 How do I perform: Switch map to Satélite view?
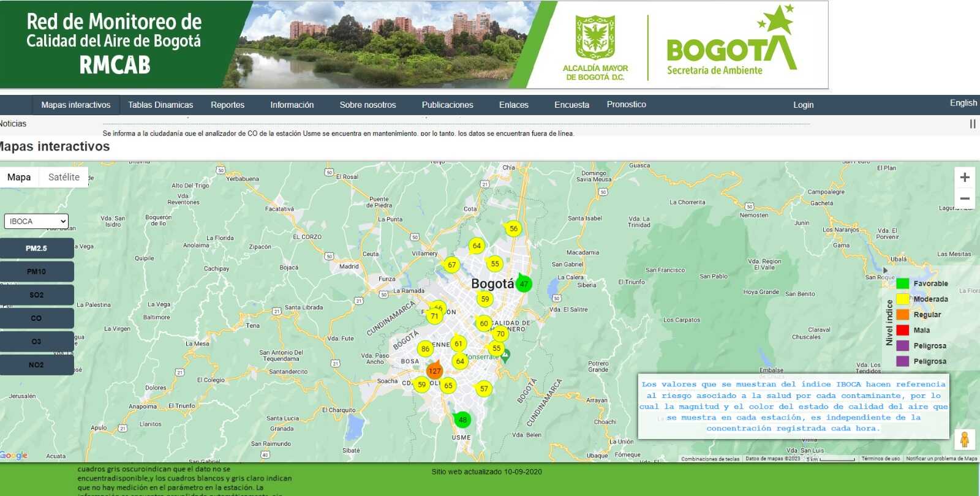(64, 177)
